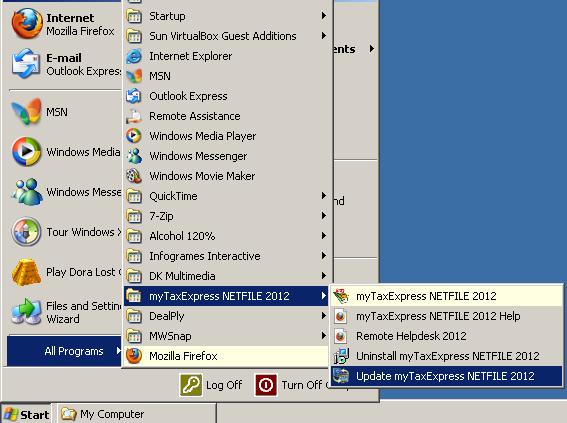Click the Windows Media Player icon in left pane

point(26,151)
